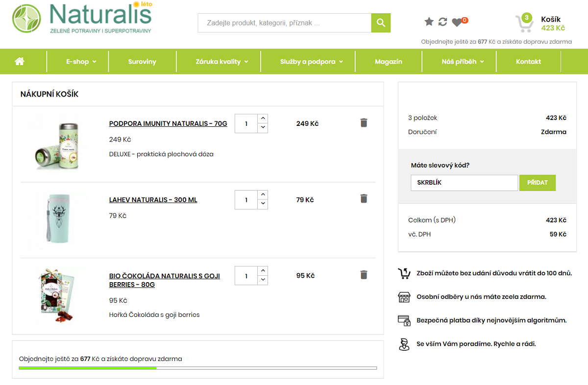Open the Kontakt menu item
588x385 pixels.
pyautogui.click(x=528, y=62)
